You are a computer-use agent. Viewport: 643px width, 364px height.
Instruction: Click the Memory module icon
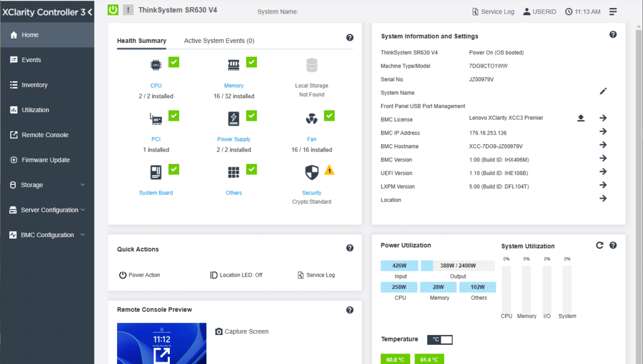pos(234,65)
